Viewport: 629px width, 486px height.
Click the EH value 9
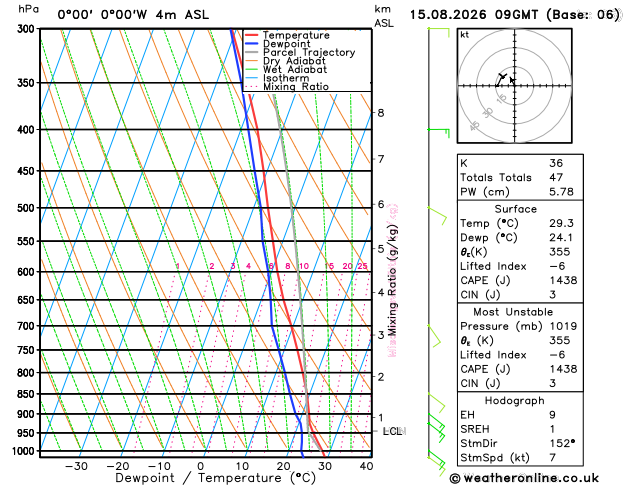(552, 415)
